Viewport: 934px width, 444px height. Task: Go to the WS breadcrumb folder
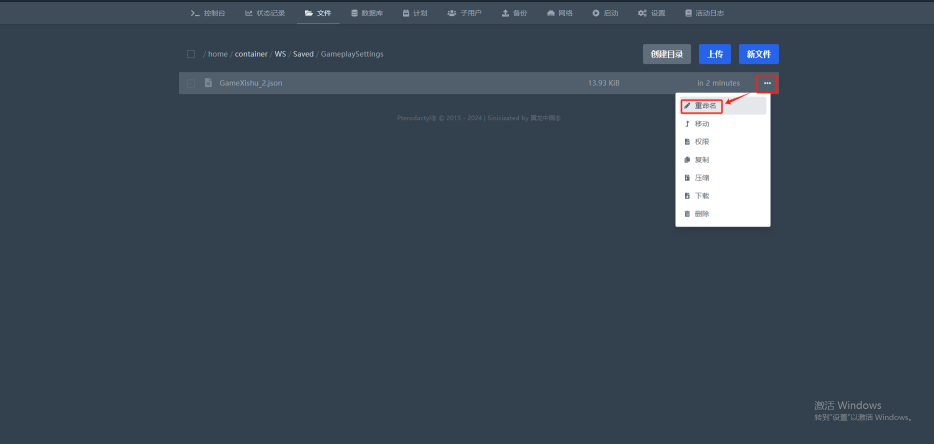[280, 54]
